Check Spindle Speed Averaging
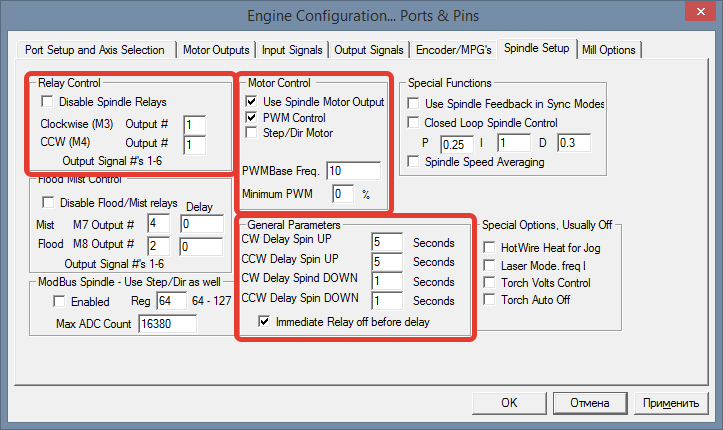This screenshot has width=723, height=430. pyautogui.click(x=415, y=161)
